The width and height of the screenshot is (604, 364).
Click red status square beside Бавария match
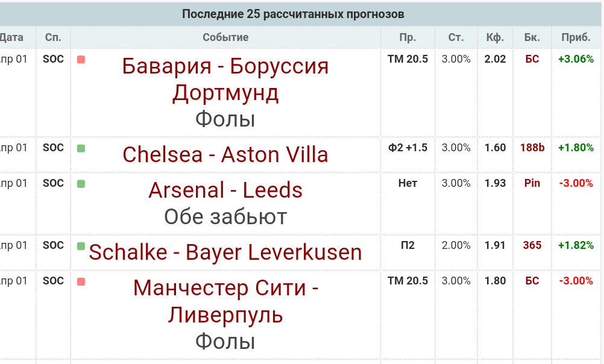tap(81, 59)
